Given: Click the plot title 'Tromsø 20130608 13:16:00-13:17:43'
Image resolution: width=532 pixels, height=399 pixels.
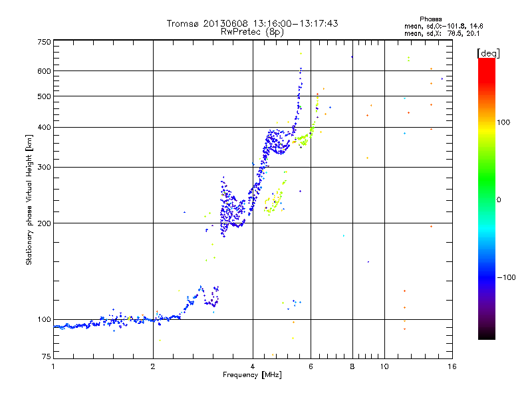Looking at the screenshot, I should (252, 23).
